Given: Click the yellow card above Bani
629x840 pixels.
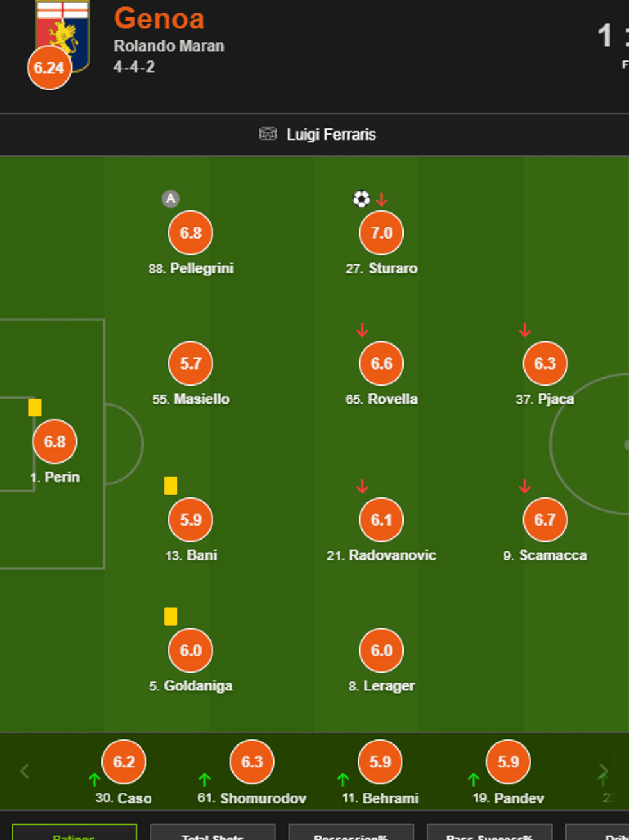Looking at the screenshot, I should (x=170, y=486).
